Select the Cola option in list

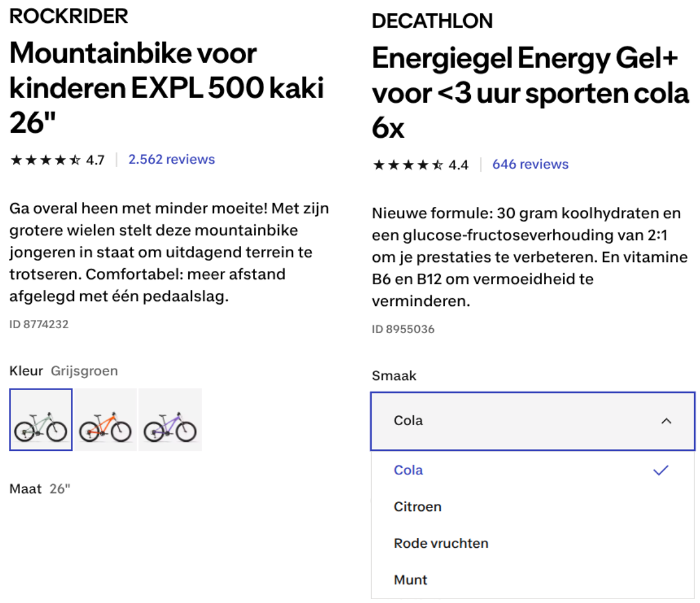point(409,470)
